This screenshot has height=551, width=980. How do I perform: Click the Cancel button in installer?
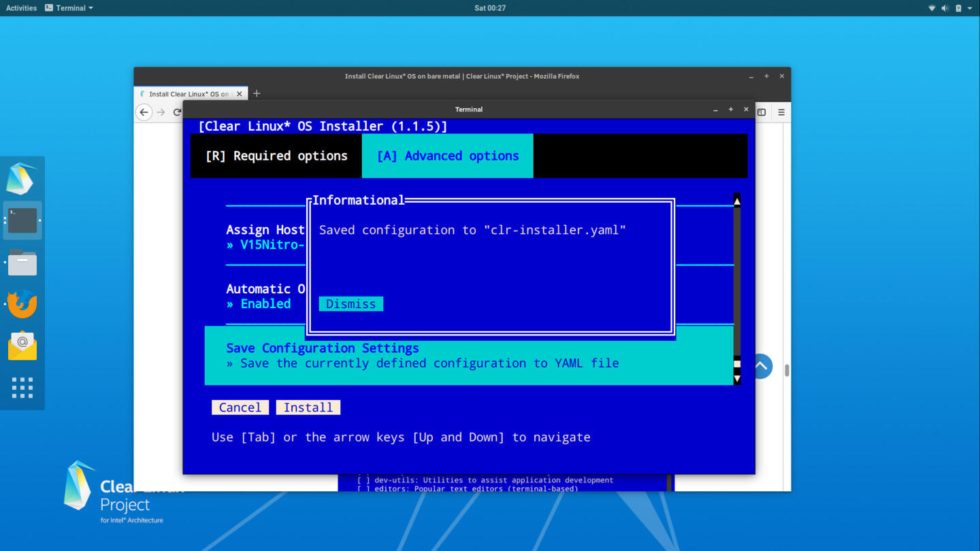click(x=240, y=407)
